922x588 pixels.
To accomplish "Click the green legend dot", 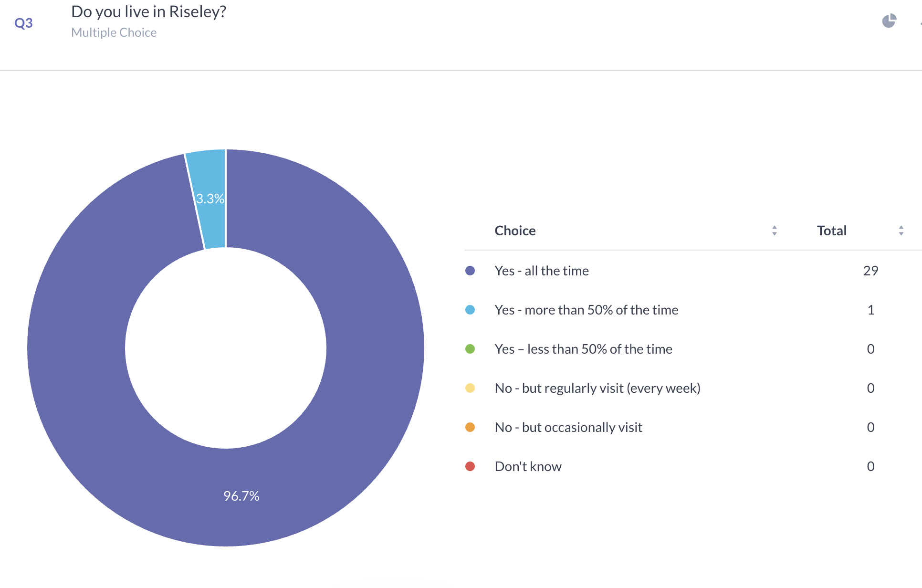I will 470,349.
